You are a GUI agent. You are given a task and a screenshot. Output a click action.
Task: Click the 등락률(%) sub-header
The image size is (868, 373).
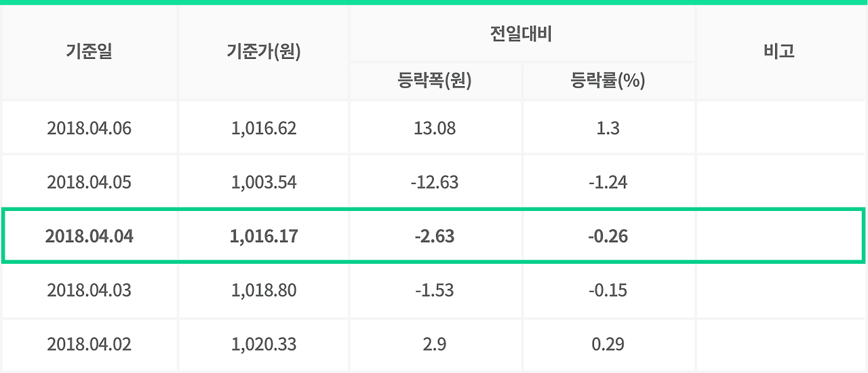click(608, 81)
